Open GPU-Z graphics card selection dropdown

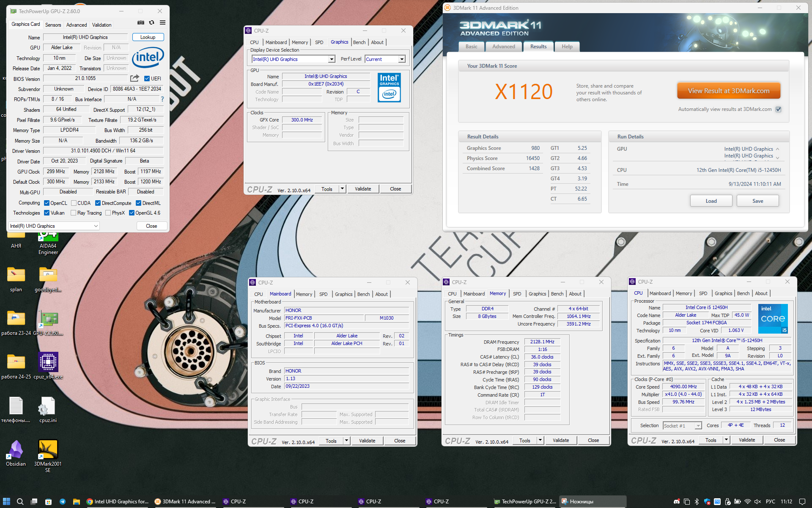tap(54, 226)
